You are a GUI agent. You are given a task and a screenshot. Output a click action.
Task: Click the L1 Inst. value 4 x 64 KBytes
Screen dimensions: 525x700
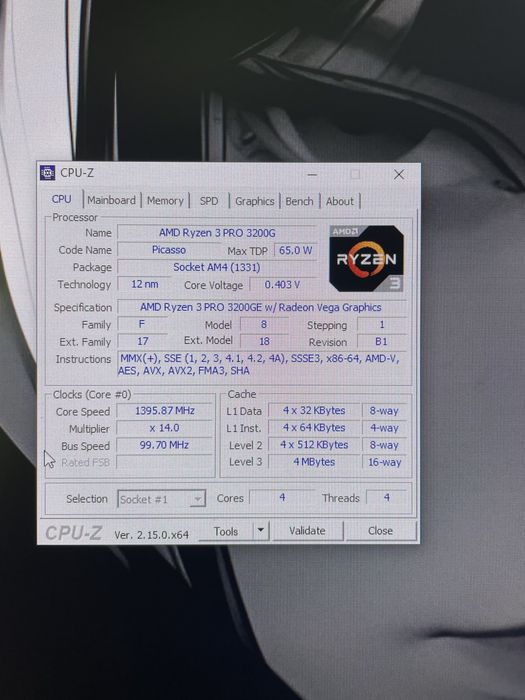(314, 428)
